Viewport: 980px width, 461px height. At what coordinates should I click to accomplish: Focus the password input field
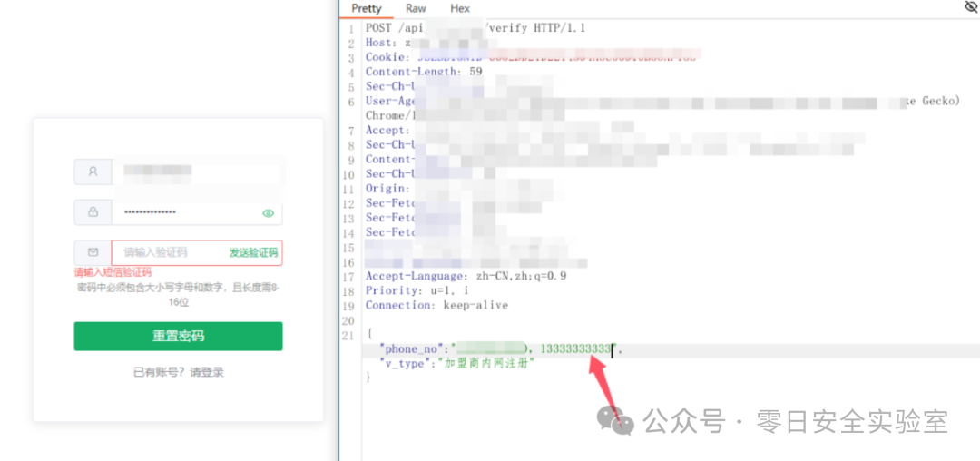pyautogui.click(x=197, y=212)
